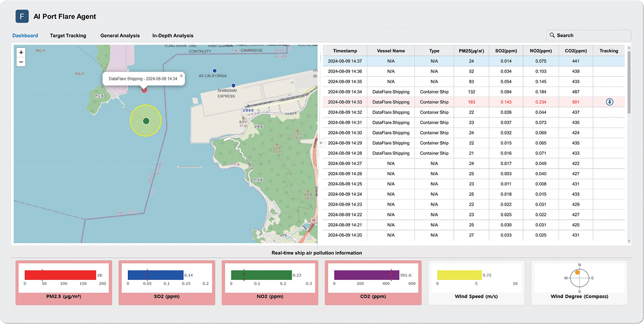Open the General Analysis tab

tap(120, 36)
